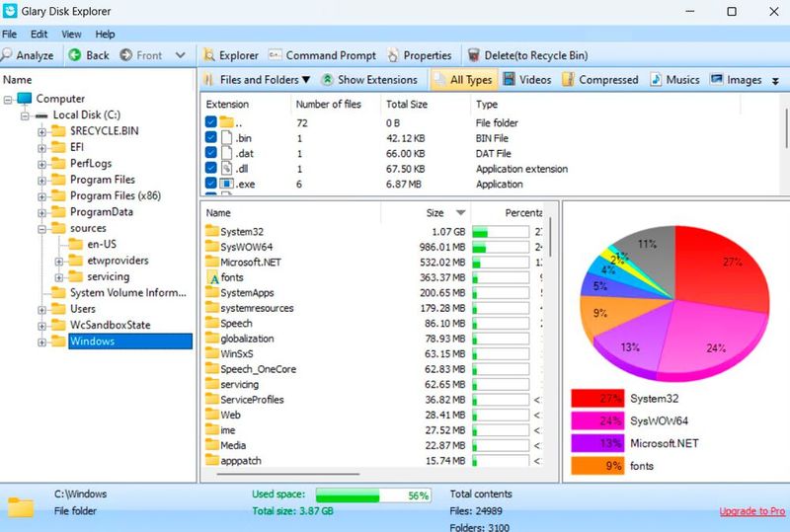Image resolution: width=790 pixels, height=532 pixels.
Task: Click the Front arrow icon
Action: point(126,55)
